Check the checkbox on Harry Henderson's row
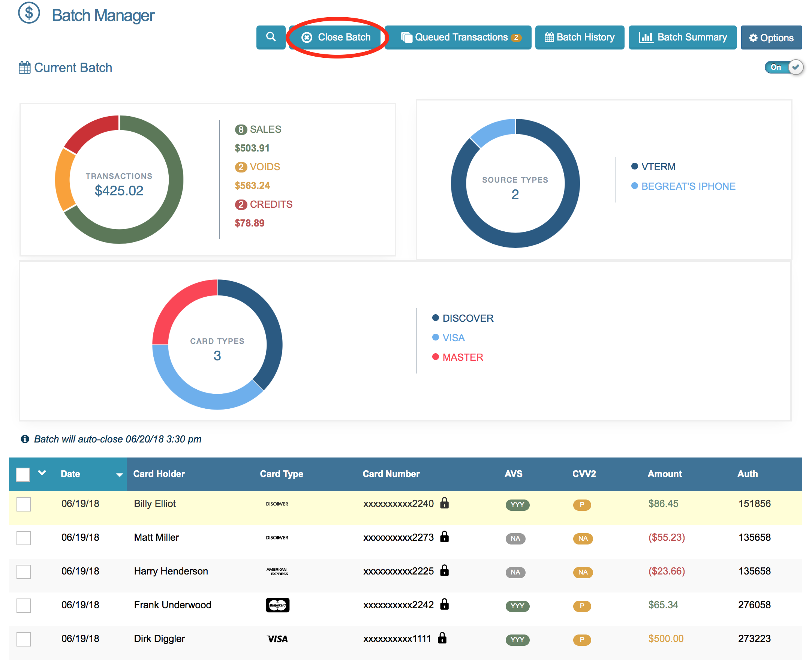This screenshot has height=660, width=812. pos(23,571)
